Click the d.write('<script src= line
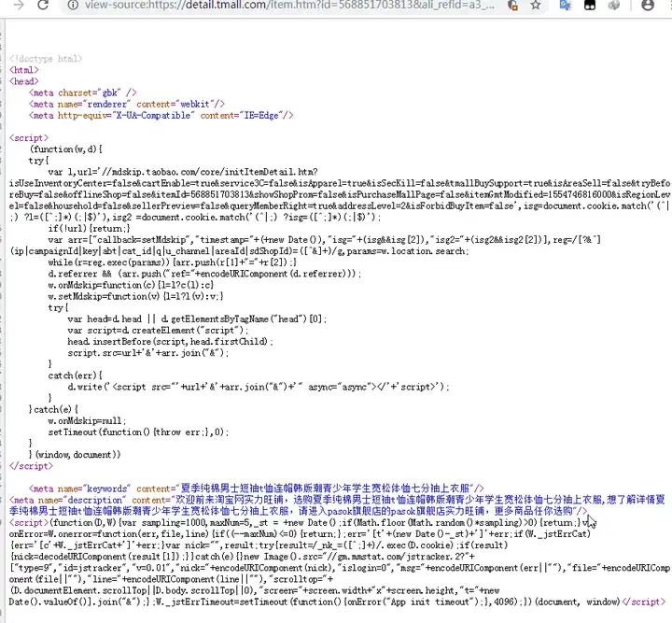The image size is (672, 623). [259, 387]
